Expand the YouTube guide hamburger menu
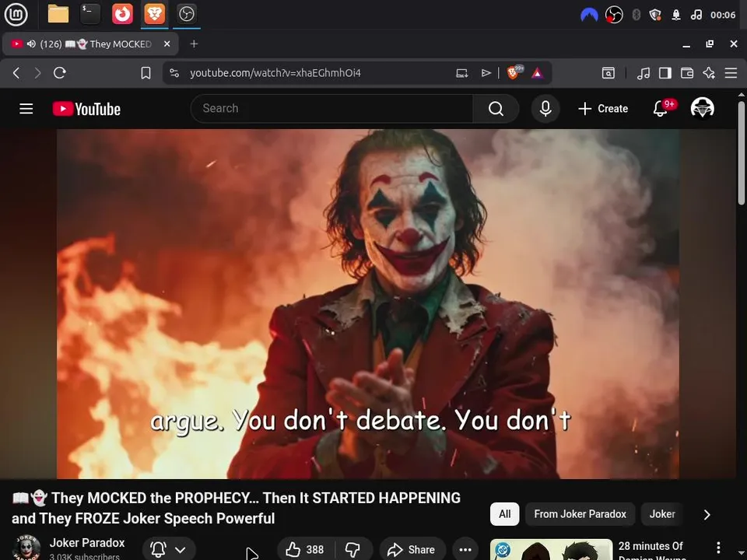 [26, 109]
